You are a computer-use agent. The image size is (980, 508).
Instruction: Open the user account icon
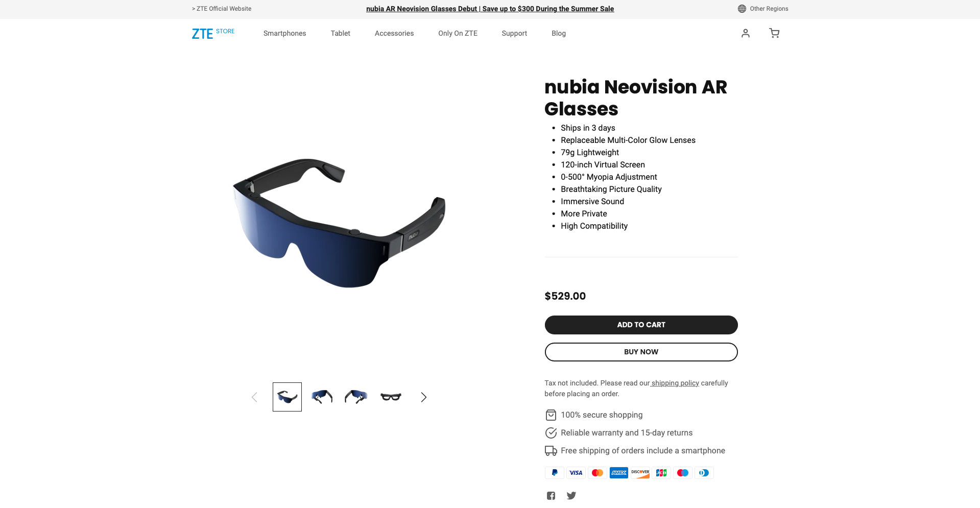pyautogui.click(x=745, y=33)
